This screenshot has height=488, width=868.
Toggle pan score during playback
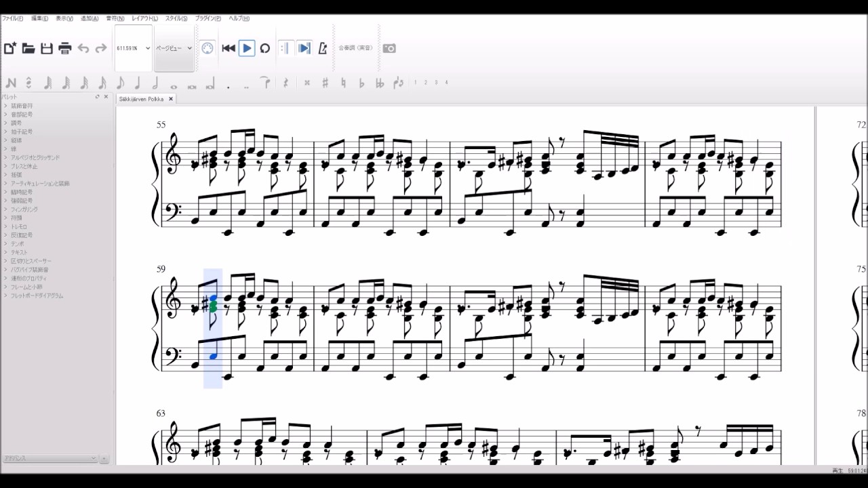click(304, 48)
